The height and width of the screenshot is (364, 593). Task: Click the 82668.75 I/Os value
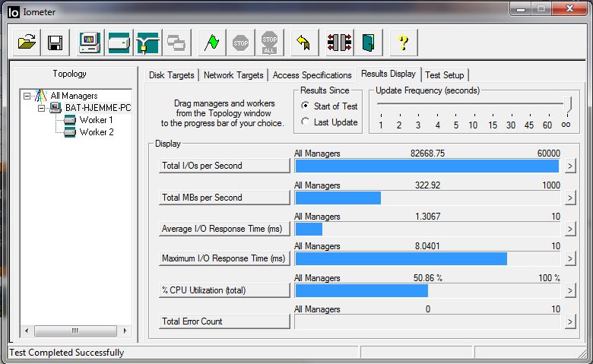427,153
